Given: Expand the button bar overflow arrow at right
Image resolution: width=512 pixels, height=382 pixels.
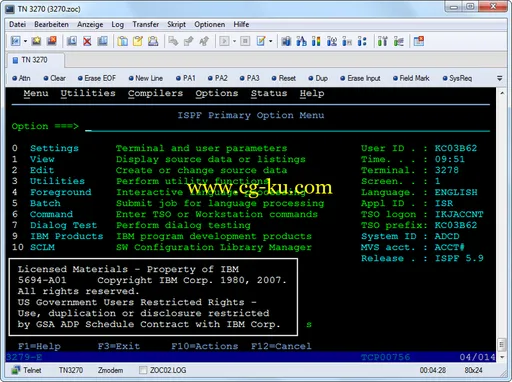Looking at the screenshot, I should click(499, 78).
